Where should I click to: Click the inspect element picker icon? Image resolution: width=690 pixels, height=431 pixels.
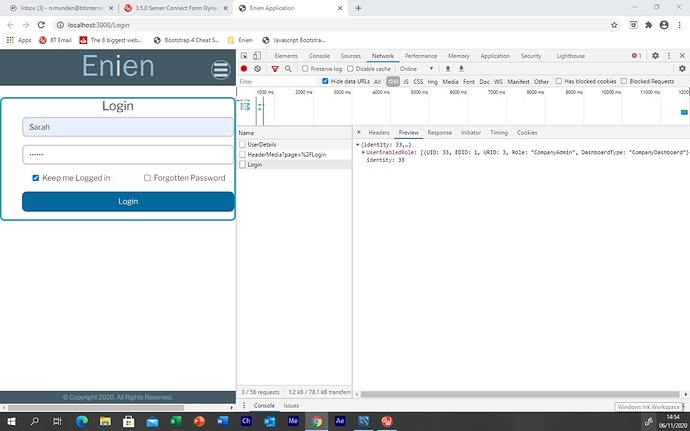coord(245,56)
